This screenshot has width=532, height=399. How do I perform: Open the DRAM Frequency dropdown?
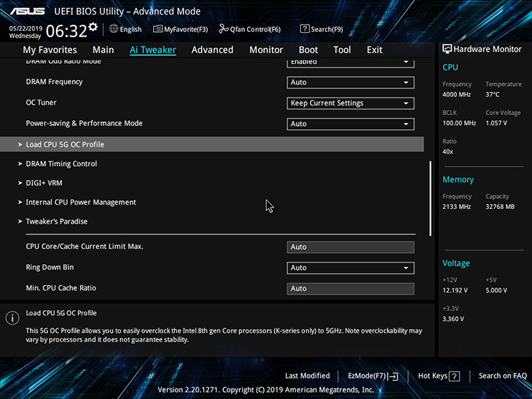[350, 82]
